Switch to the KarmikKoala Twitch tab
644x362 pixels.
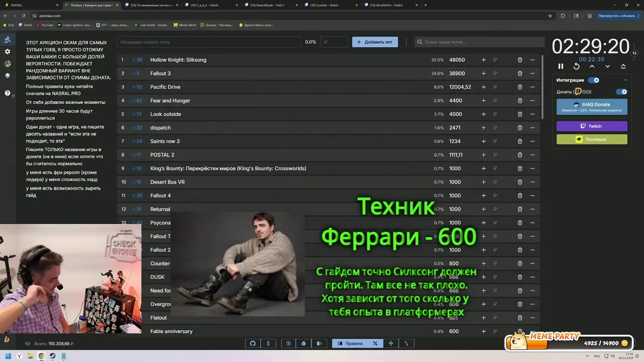click(x=271, y=5)
